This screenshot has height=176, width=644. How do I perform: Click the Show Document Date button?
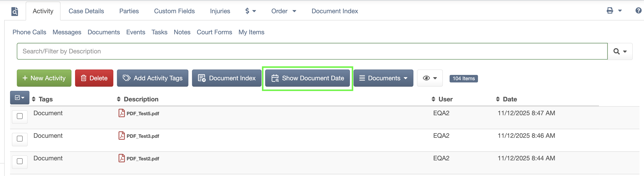tap(307, 78)
